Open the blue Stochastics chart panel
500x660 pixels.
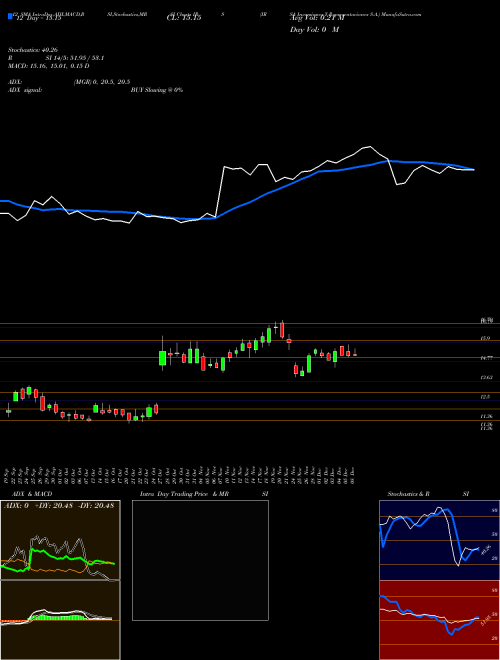[439, 540]
